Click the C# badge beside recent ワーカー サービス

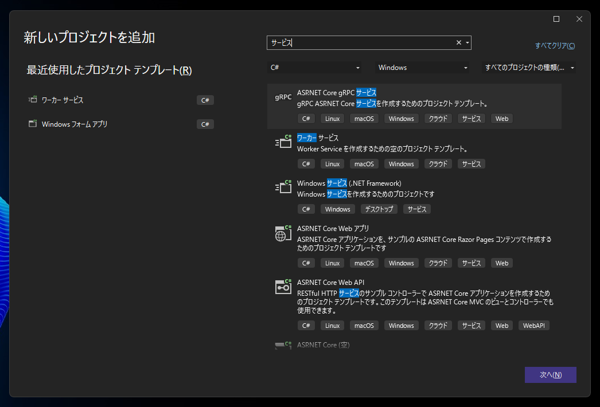tap(205, 100)
